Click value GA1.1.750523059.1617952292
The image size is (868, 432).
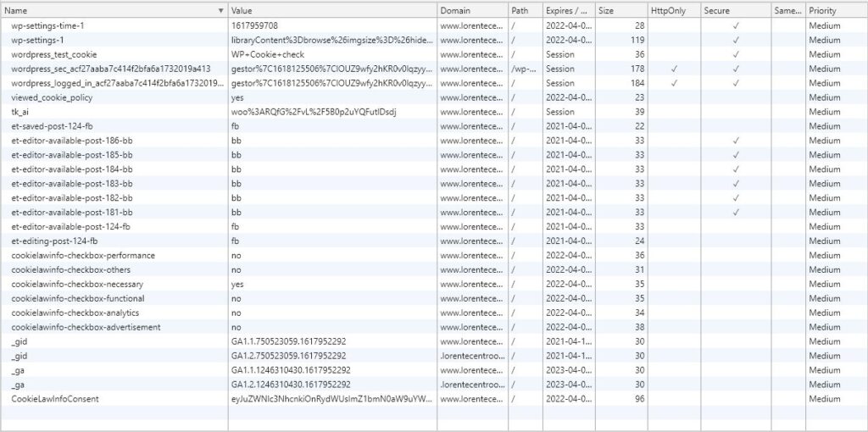[x=288, y=342]
